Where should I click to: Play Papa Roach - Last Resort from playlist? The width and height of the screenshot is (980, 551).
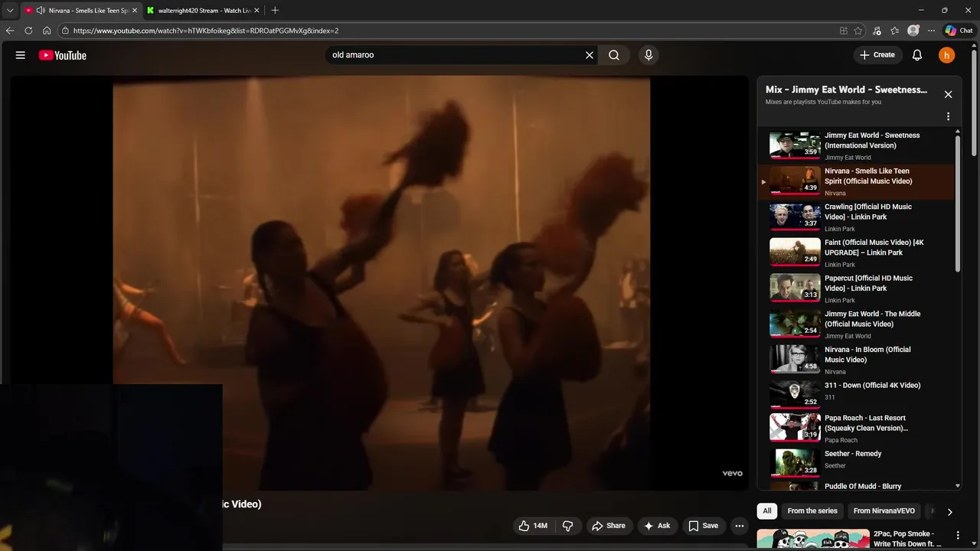tap(857, 429)
